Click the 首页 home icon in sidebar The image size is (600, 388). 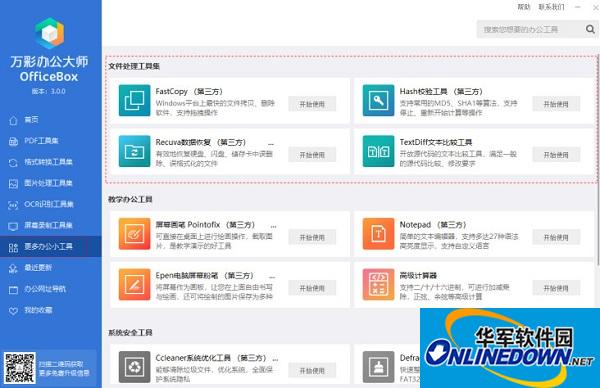point(13,121)
